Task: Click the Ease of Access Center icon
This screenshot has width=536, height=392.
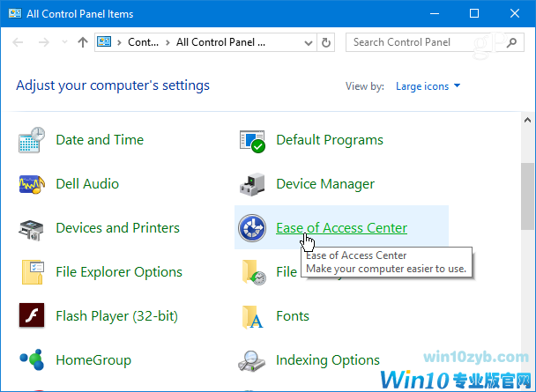Action: coord(252,228)
